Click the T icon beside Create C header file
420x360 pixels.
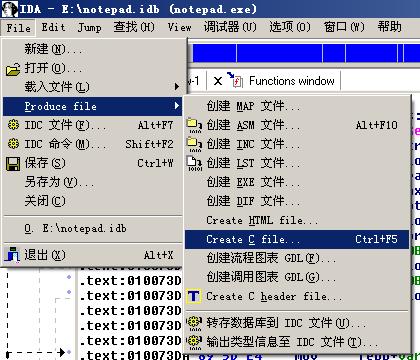194,296
